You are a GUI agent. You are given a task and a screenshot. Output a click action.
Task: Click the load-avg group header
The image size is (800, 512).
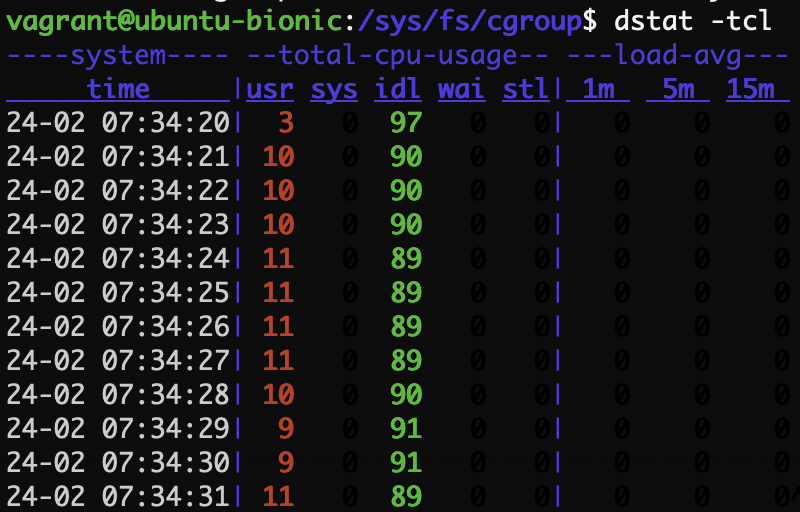point(678,56)
